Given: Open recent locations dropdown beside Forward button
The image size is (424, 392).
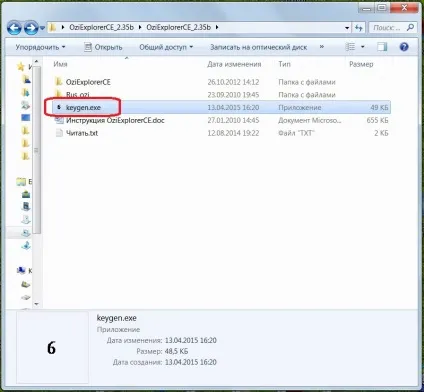Looking at the screenshot, I should click(42, 28).
